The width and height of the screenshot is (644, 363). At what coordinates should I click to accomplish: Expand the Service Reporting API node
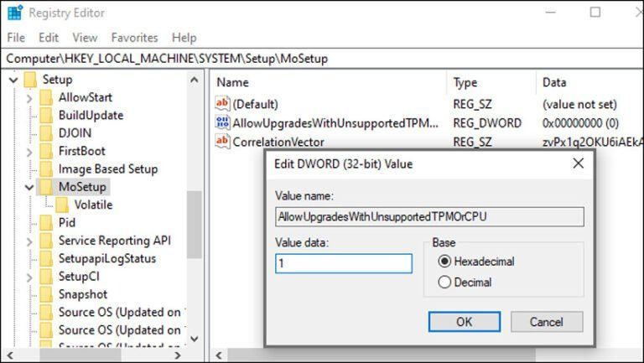tap(29, 241)
